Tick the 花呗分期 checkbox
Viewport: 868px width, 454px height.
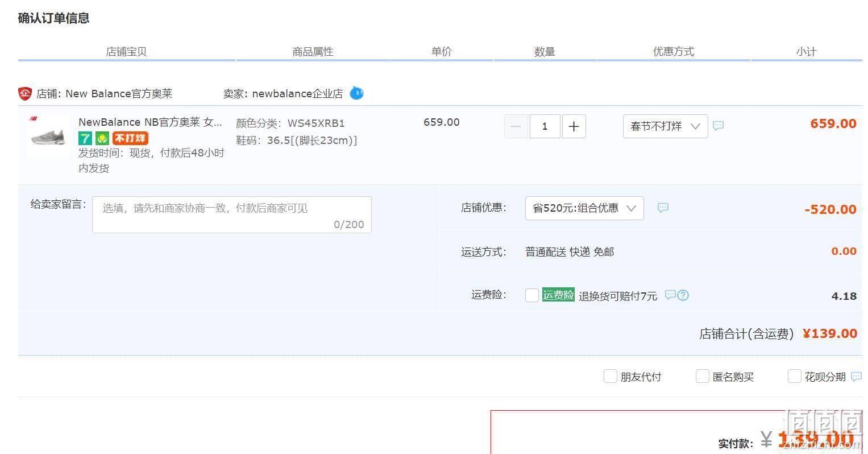coord(795,376)
